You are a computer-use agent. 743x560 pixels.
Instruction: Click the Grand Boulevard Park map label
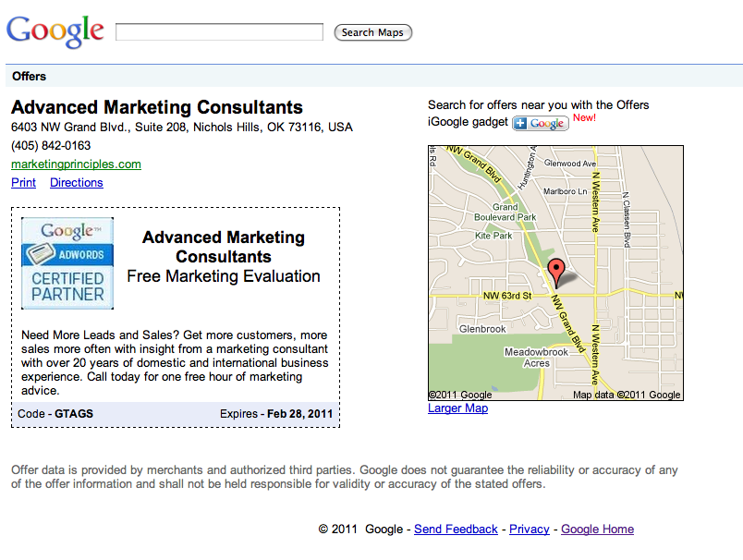tap(505, 212)
